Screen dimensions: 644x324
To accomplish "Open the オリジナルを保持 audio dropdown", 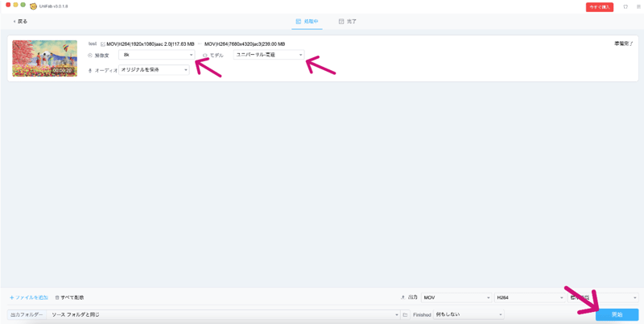I will (154, 70).
